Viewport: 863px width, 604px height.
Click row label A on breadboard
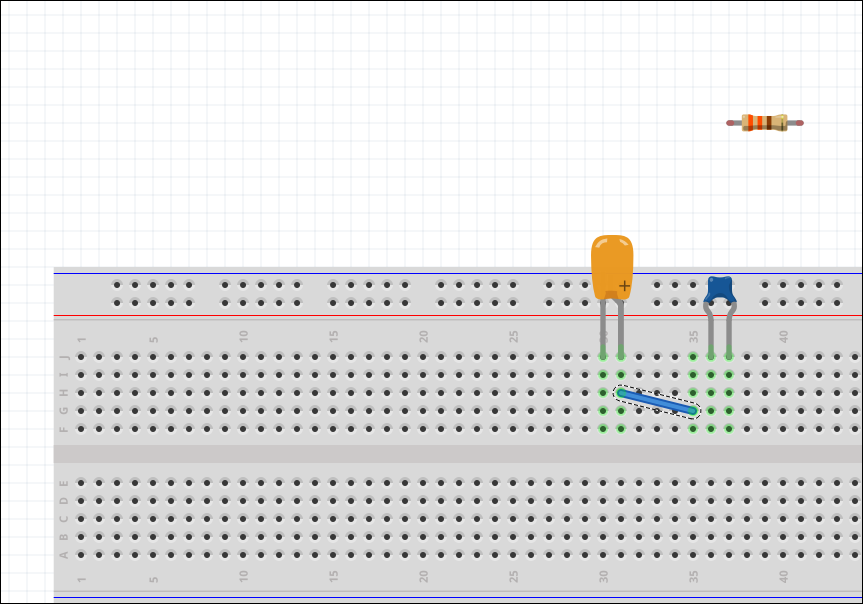tap(64, 554)
